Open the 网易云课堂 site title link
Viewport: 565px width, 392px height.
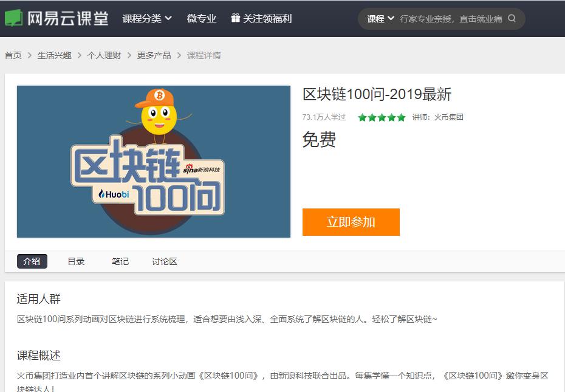pos(68,18)
